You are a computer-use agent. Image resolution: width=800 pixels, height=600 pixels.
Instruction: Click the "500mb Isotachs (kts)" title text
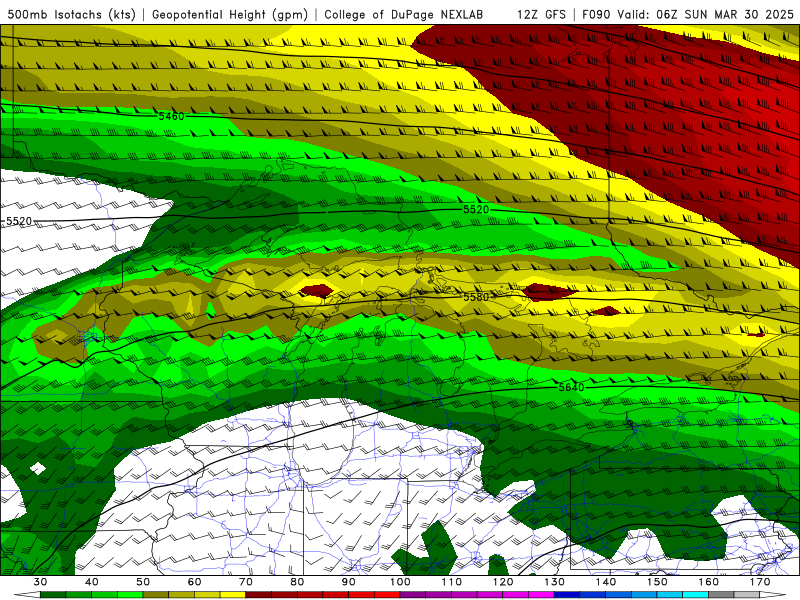pos(71,14)
